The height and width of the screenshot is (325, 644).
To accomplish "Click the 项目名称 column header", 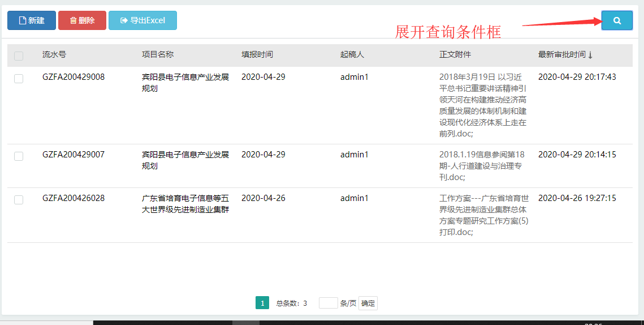I will [158, 54].
